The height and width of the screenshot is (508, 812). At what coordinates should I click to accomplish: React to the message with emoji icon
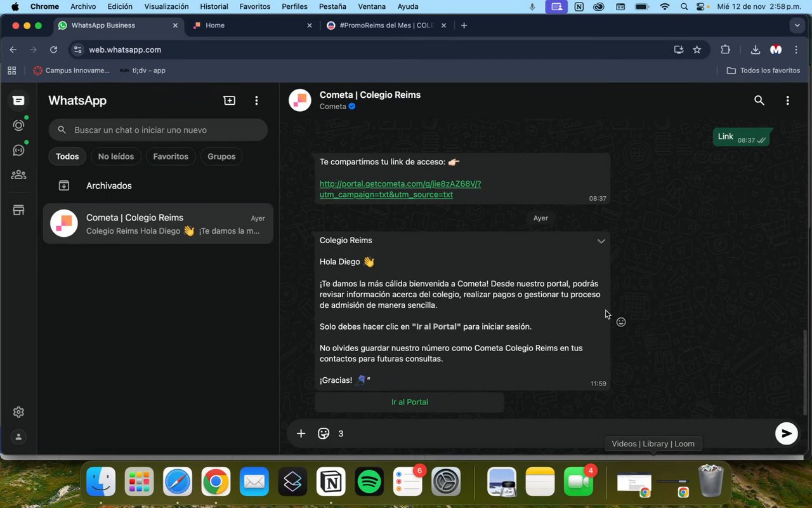coord(621,322)
